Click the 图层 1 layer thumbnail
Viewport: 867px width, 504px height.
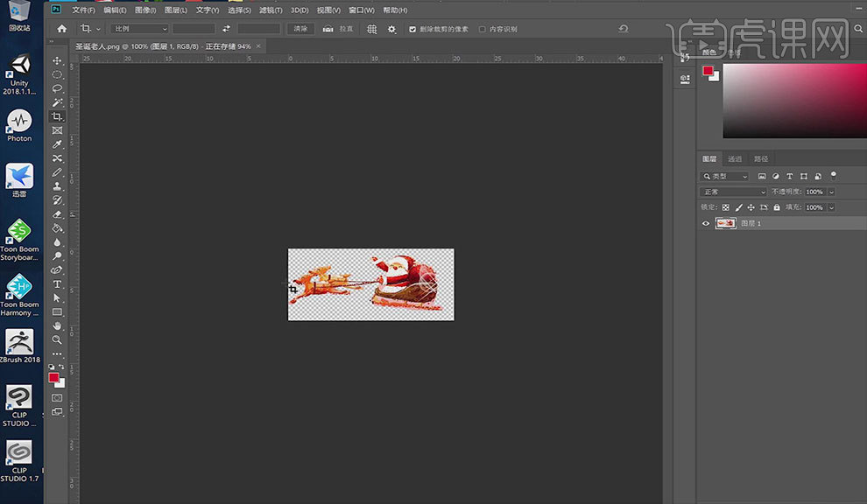725,223
